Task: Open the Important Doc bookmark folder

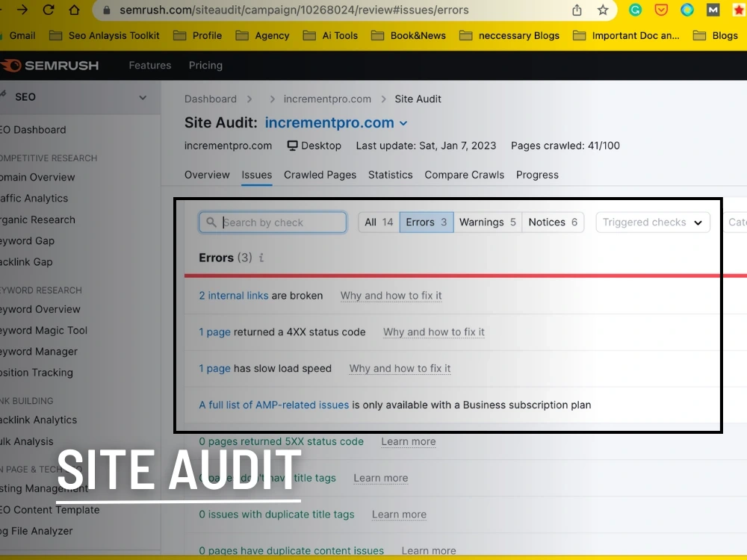Action: click(x=626, y=36)
